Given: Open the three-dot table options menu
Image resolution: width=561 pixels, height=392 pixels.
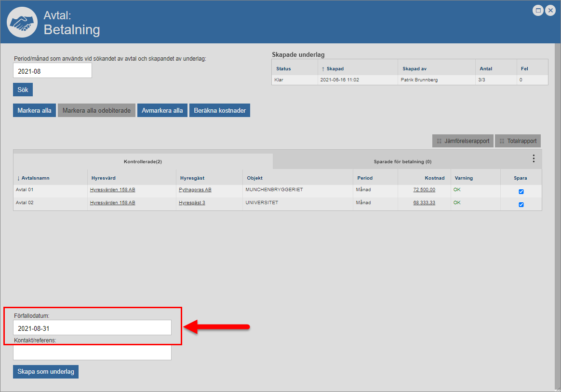Looking at the screenshot, I should [x=534, y=158].
